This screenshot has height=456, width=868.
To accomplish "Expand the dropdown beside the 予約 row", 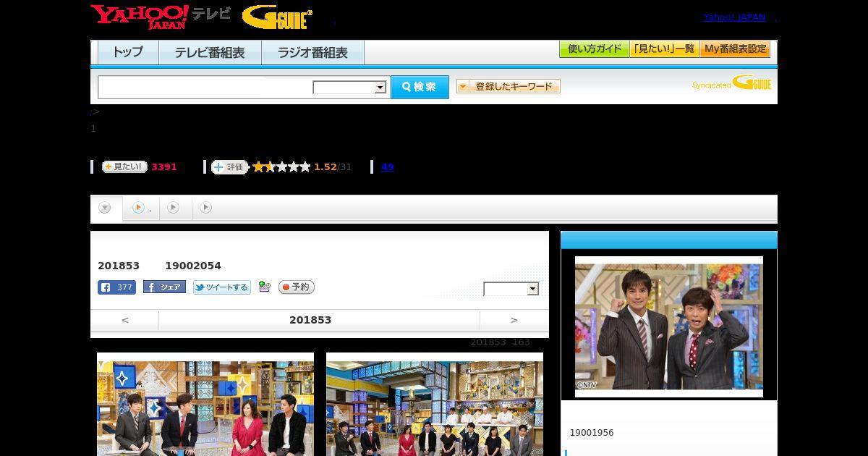I will point(511,289).
